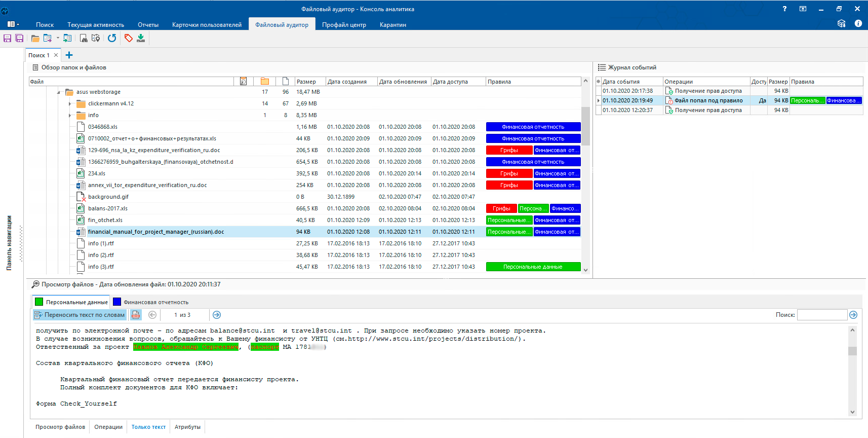Click the purple Save icon in toolbar

pyautogui.click(x=8, y=38)
